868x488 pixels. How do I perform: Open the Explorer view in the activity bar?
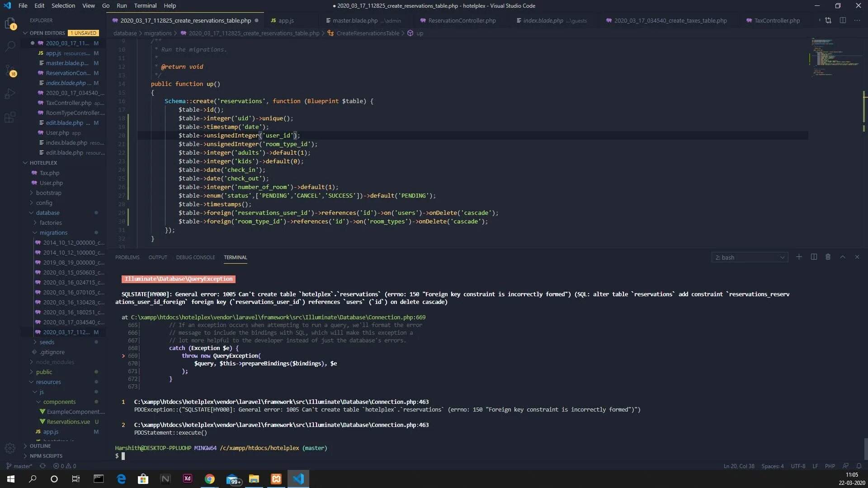click(x=10, y=23)
